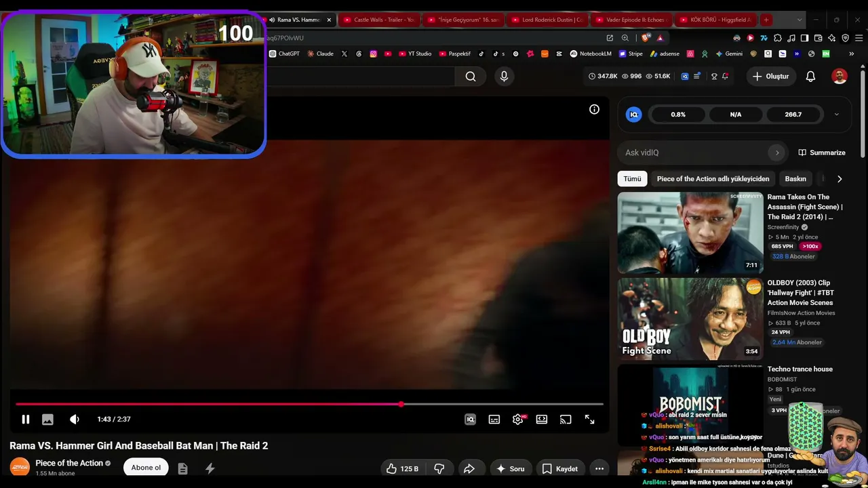
Task: Open the vidIQ button in the player controls
Action: pos(470,420)
